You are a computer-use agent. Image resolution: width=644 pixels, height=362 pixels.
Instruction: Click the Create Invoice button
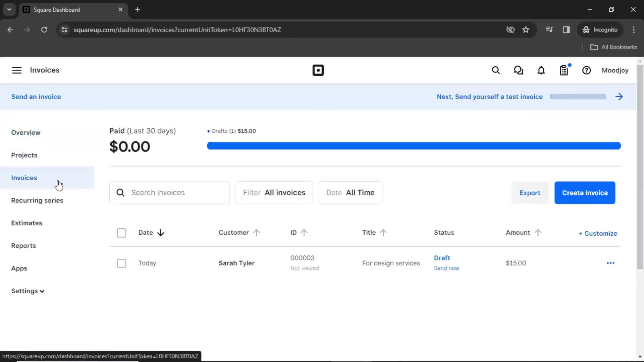tap(585, 192)
